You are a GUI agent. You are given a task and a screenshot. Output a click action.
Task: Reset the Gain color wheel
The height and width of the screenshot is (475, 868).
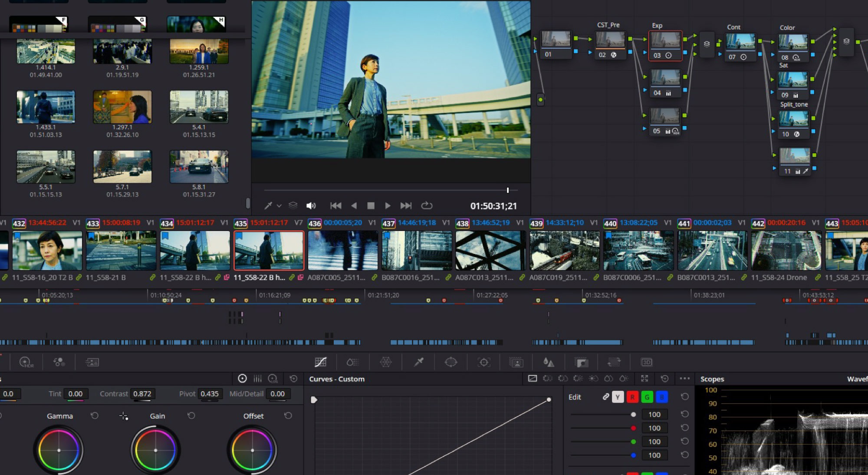[191, 416]
